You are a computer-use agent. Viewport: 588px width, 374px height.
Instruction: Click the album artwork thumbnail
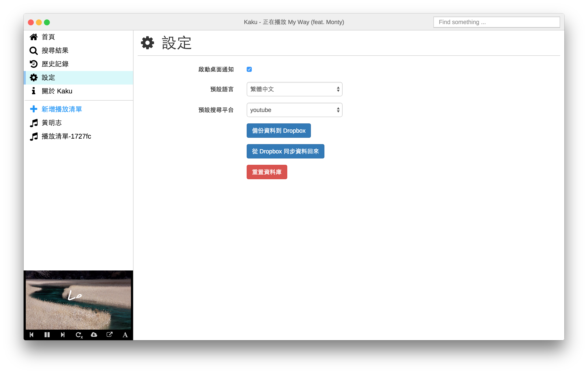(78, 300)
